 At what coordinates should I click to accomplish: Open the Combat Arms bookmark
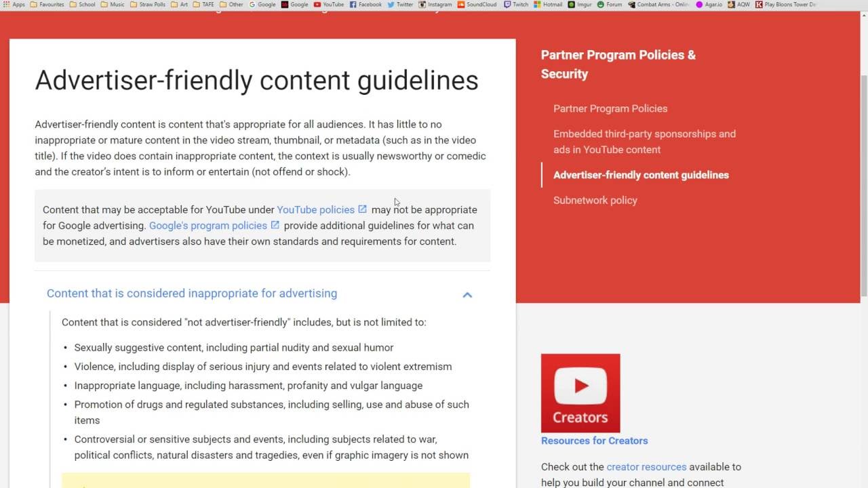pos(659,4)
